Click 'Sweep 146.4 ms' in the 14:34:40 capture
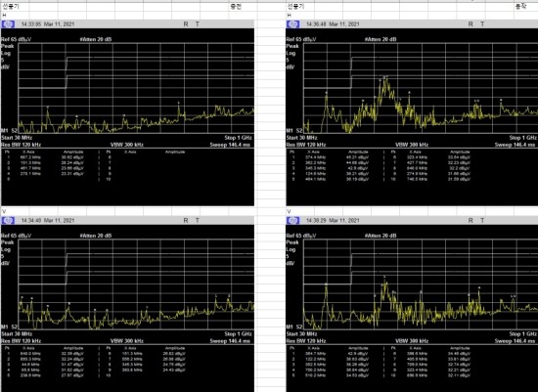The image size is (538, 392). click(x=230, y=341)
